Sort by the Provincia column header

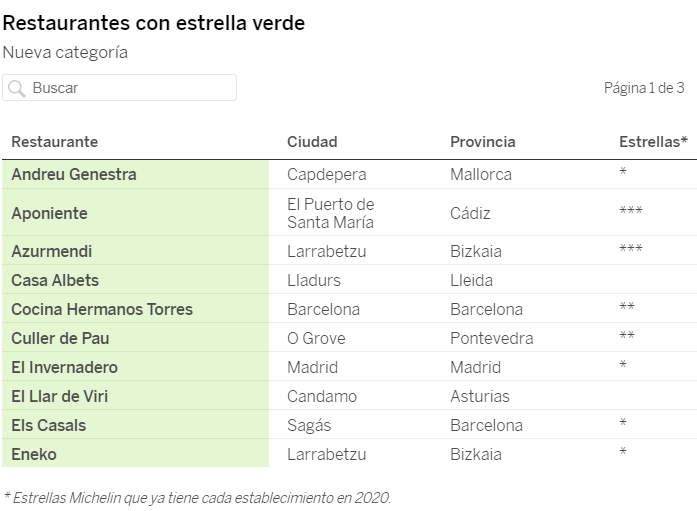click(483, 142)
